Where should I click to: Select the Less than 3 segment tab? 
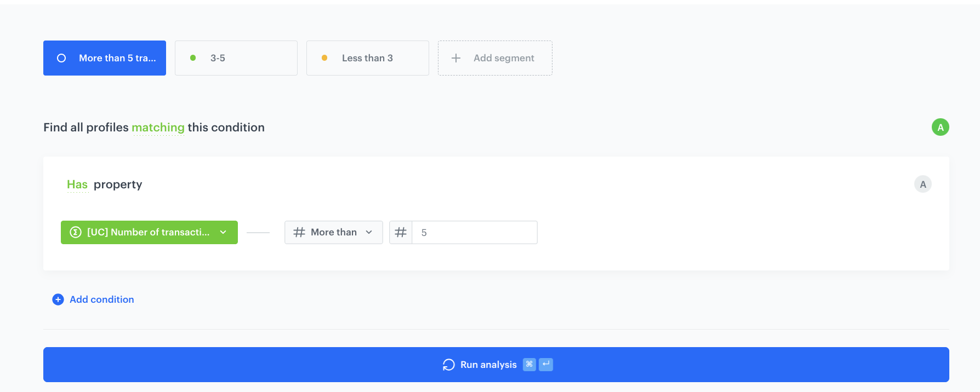point(367,58)
